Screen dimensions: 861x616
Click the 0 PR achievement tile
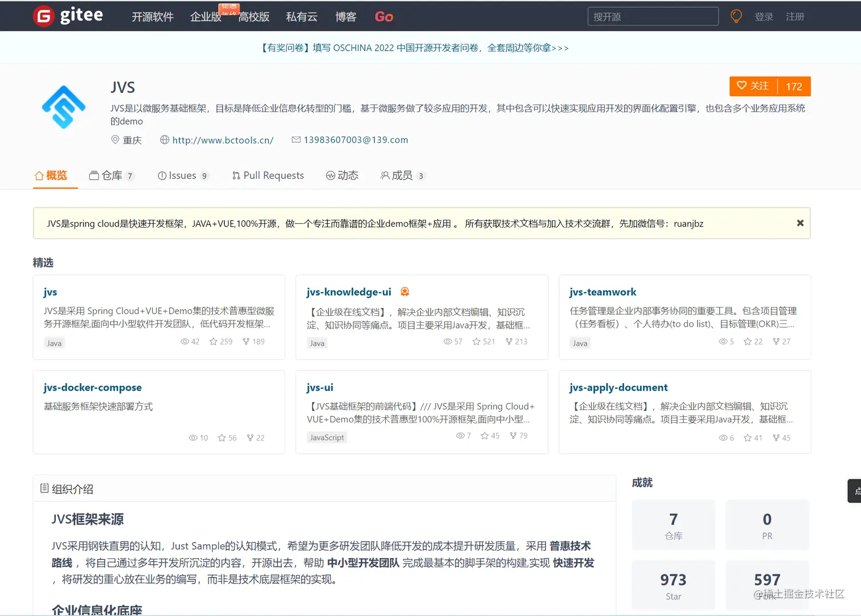click(x=767, y=525)
